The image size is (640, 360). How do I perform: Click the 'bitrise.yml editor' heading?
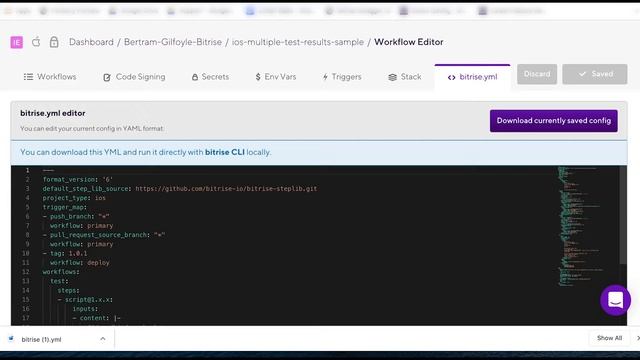(53, 113)
